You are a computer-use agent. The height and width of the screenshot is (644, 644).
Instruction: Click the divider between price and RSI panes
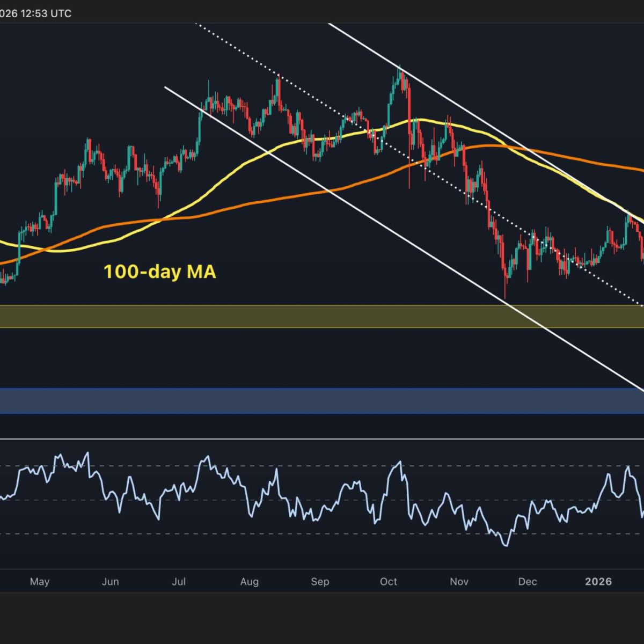(x=322, y=439)
